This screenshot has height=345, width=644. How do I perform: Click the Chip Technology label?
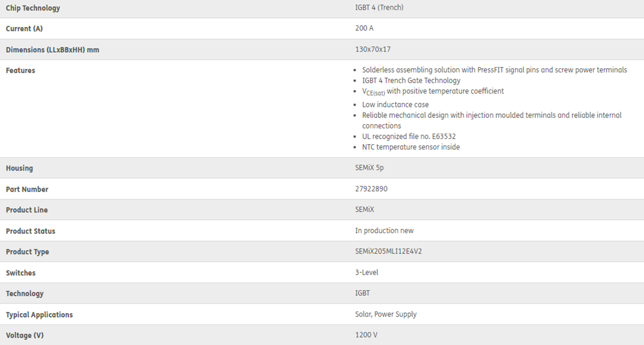coord(33,8)
